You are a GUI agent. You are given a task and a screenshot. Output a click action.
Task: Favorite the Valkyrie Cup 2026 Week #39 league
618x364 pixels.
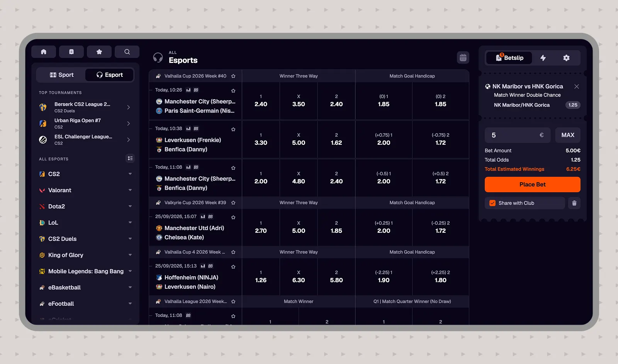click(233, 203)
